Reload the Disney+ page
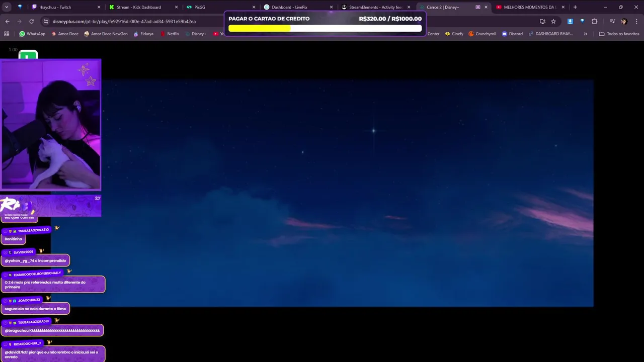 (x=31, y=21)
